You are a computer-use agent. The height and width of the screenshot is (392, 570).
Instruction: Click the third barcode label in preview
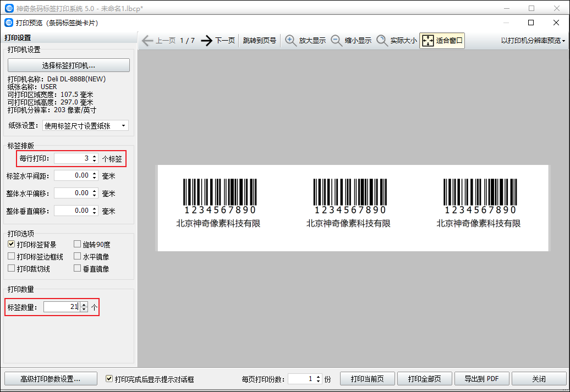point(479,203)
